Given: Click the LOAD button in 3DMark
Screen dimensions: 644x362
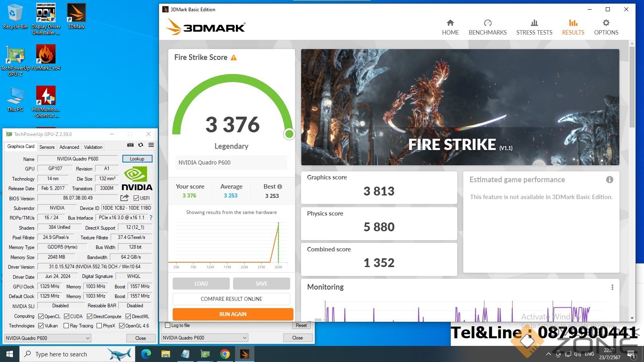Looking at the screenshot, I should pos(201,284).
